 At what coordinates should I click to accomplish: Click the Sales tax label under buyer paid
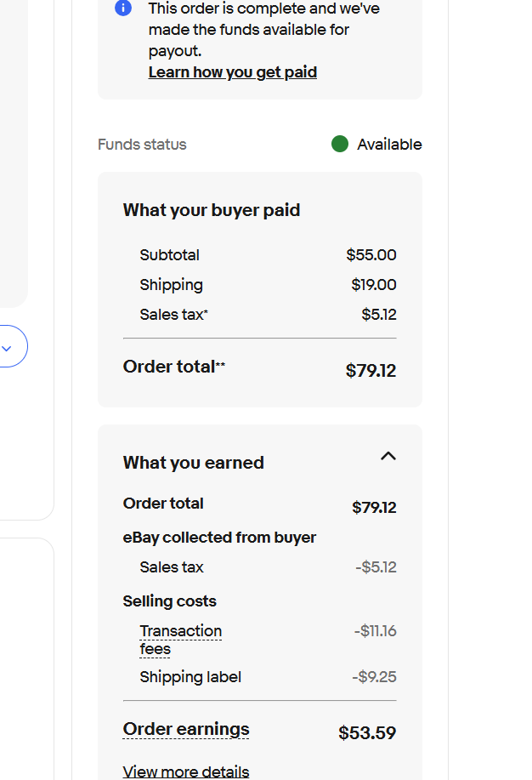click(x=173, y=315)
